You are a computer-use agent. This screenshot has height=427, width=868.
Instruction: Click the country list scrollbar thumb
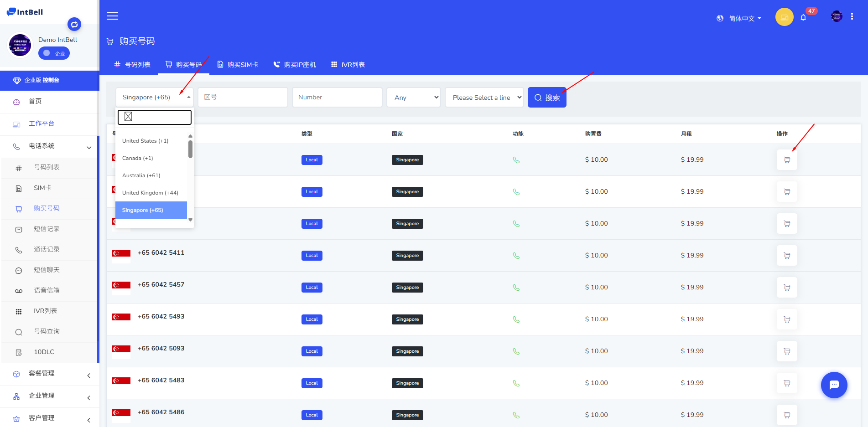point(190,149)
